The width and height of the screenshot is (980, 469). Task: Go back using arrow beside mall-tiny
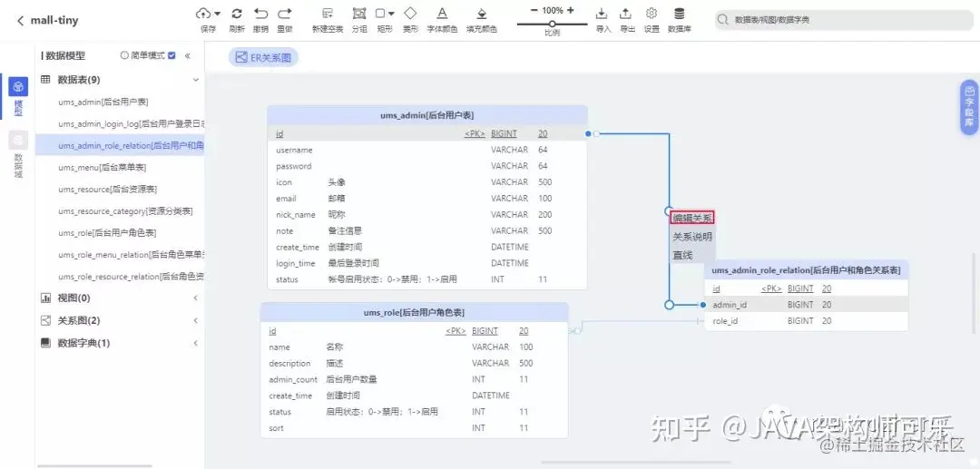tap(21, 21)
